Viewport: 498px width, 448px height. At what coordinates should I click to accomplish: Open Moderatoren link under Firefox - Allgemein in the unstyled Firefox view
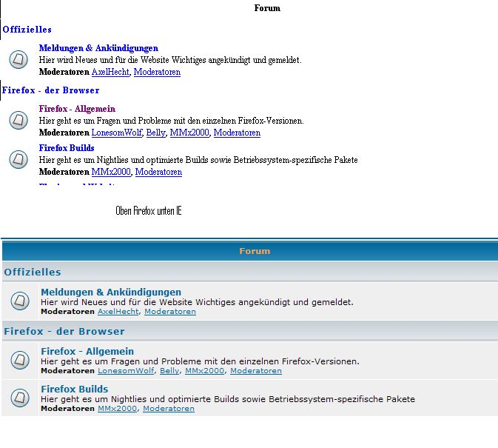click(x=237, y=133)
